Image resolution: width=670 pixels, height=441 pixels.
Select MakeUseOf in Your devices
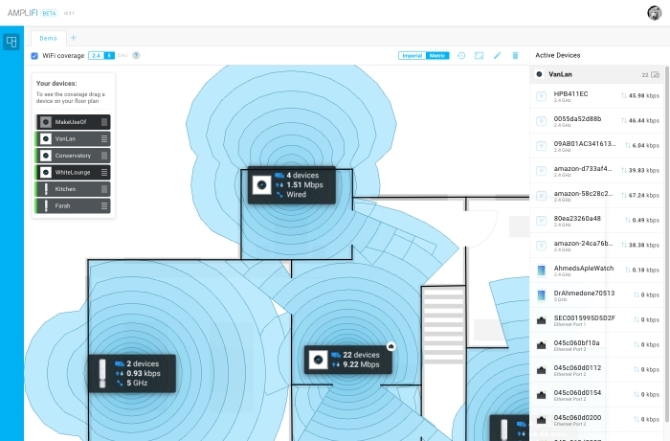pyautogui.click(x=73, y=122)
